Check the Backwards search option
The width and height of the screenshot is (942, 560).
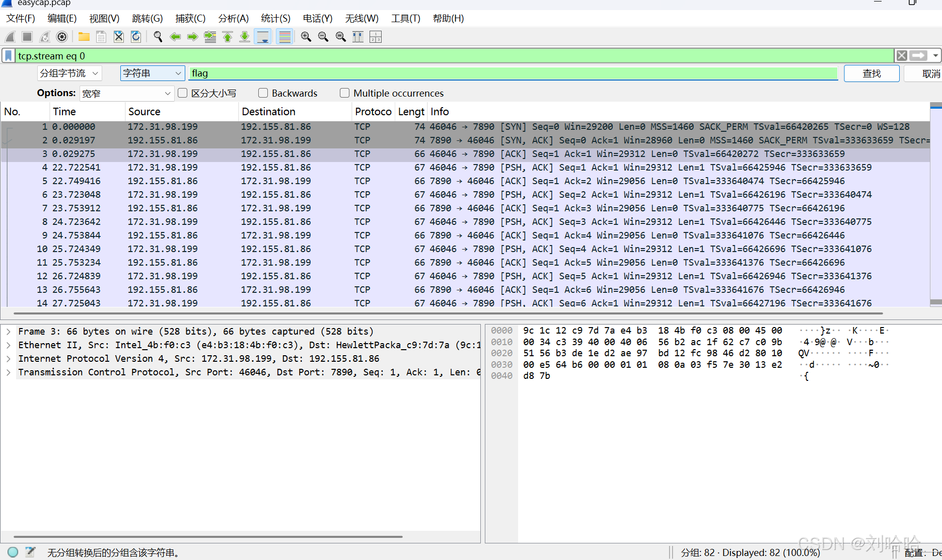click(x=263, y=93)
